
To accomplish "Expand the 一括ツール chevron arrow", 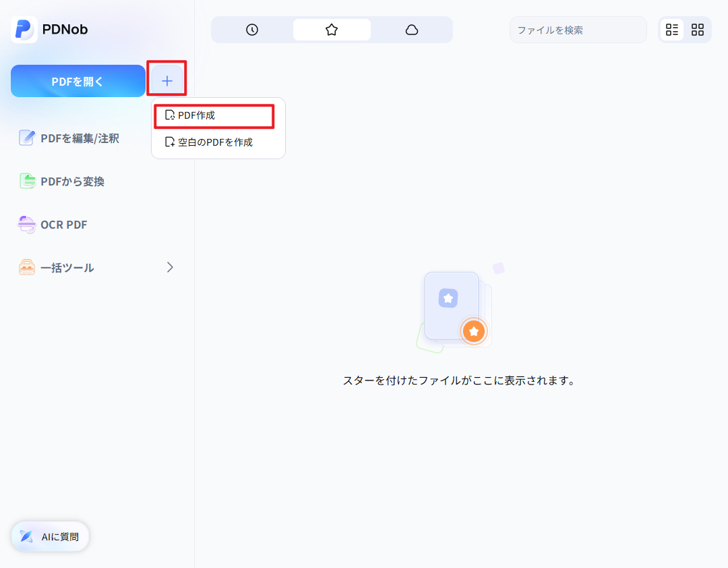I will click(x=170, y=267).
